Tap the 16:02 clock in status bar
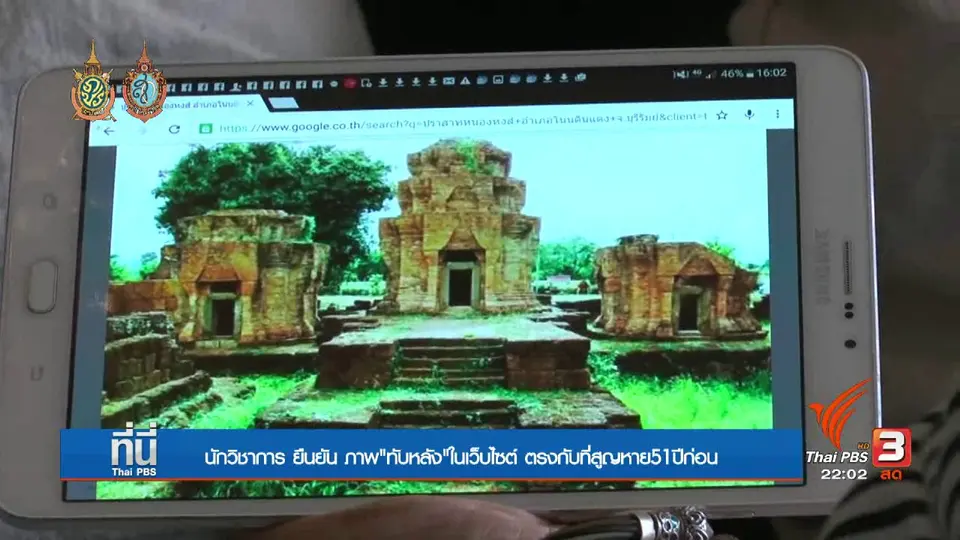Screen dimensions: 960x540 coord(771,73)
